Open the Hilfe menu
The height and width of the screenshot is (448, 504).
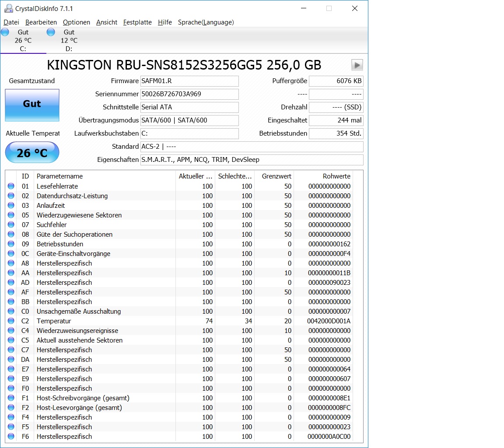164,22
